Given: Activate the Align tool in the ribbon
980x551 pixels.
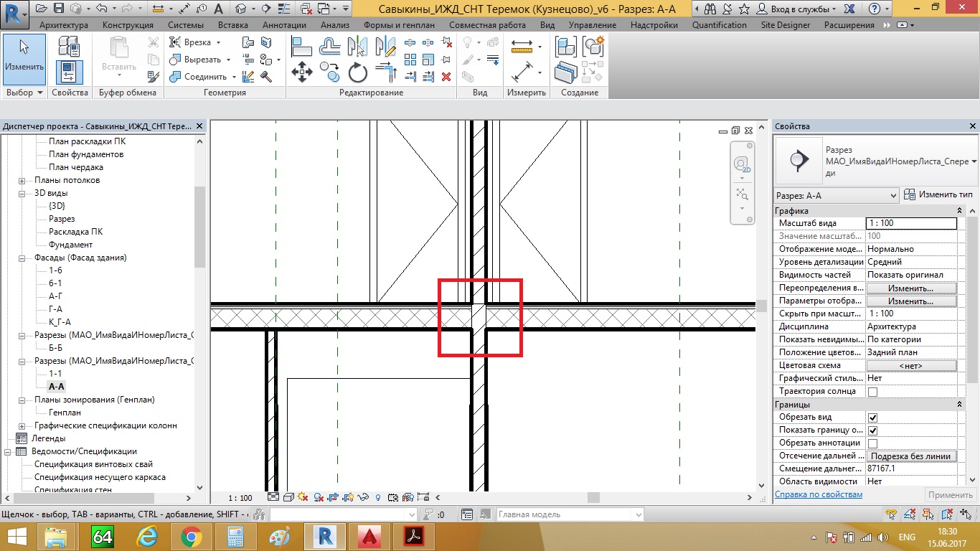Looking at the screenshot, I should click(301, 47).
